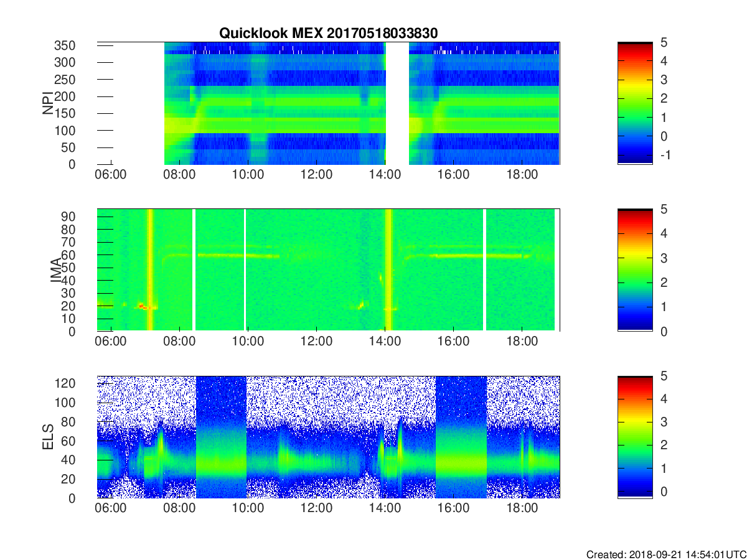Click the 06:00 tick label under NPI plot

pos(111,175)
